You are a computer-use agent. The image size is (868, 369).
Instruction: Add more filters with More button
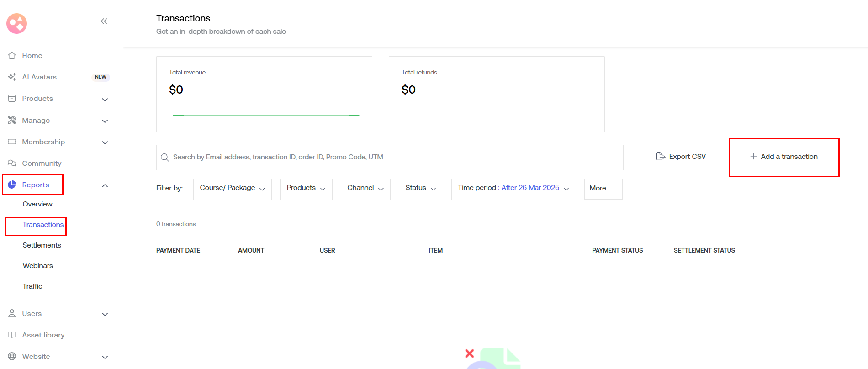point(603,188)
